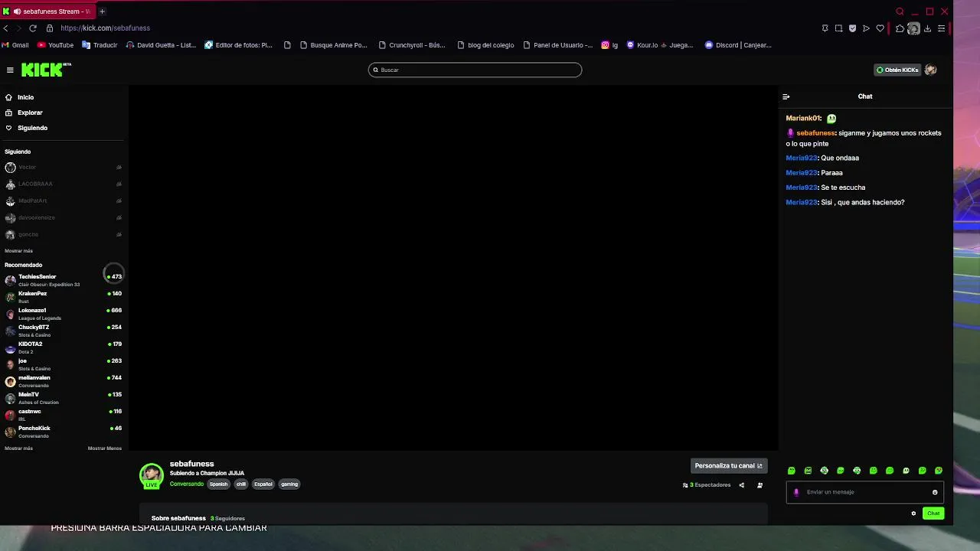Screen dimensions: 980x551
Task: Focus the Enviar un mensaje chat input
Action: click(865, 492)
